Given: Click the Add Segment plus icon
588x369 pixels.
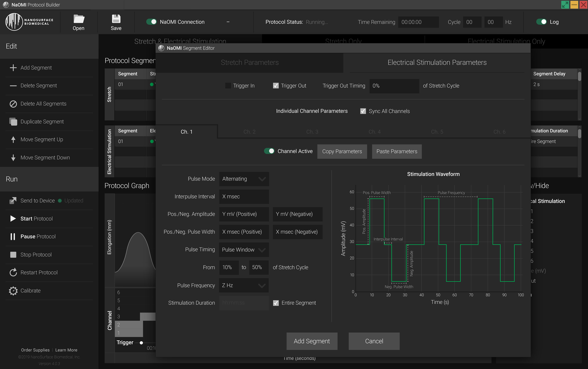Looking at the screenshot, I should [13, 68].
